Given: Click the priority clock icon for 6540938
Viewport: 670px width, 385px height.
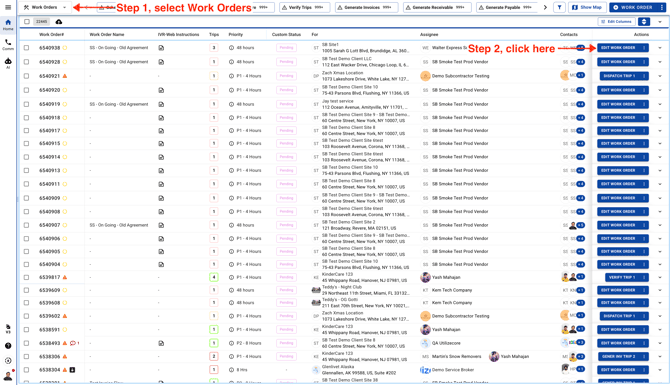Looking at the screenshot, I should coord(231,48).
